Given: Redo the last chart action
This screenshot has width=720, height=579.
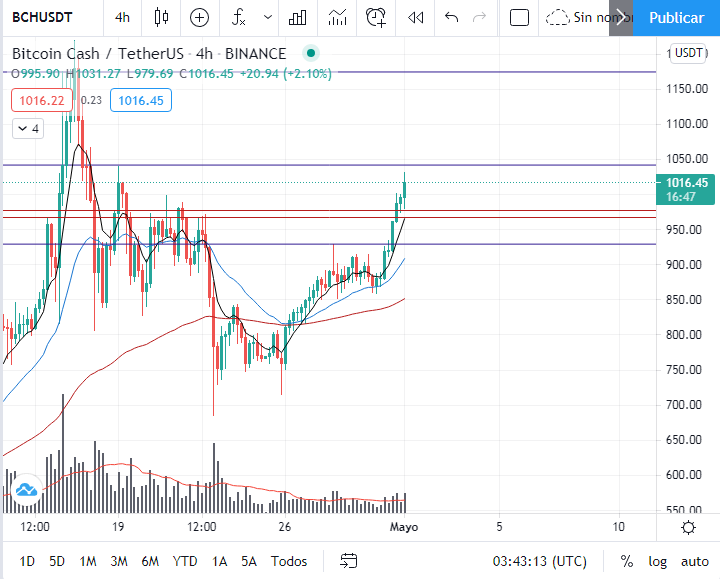Looking at the screenshot, I should [479, 17].
